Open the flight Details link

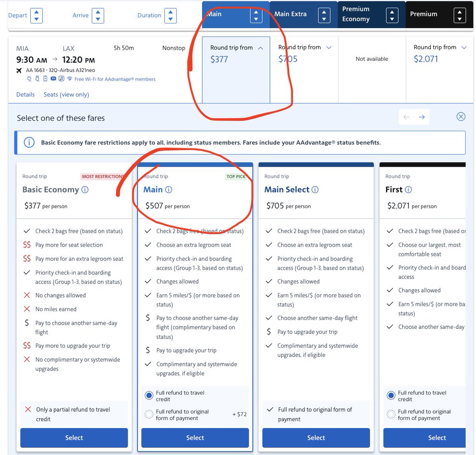(x=25, y=94)
